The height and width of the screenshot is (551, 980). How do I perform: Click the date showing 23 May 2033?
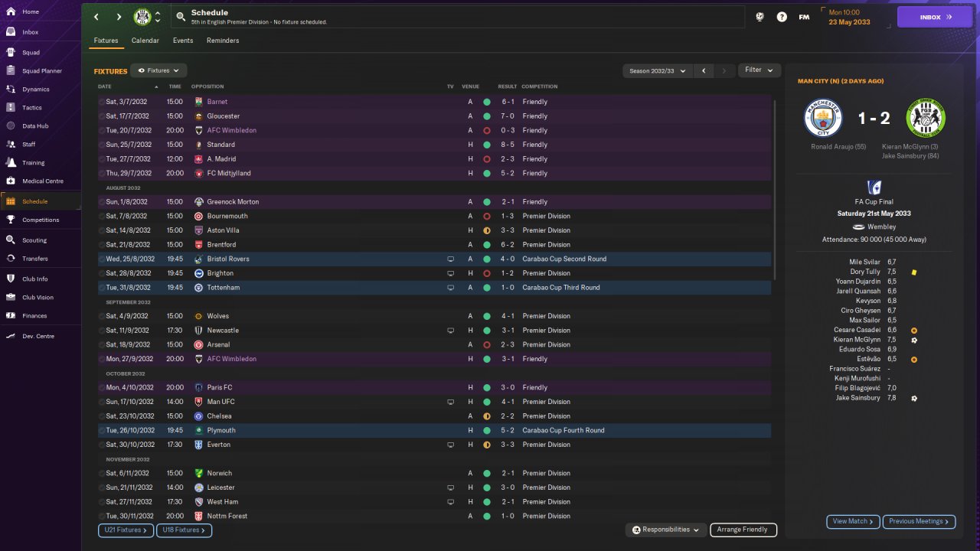pyautogui.click(x=849, y=22)
